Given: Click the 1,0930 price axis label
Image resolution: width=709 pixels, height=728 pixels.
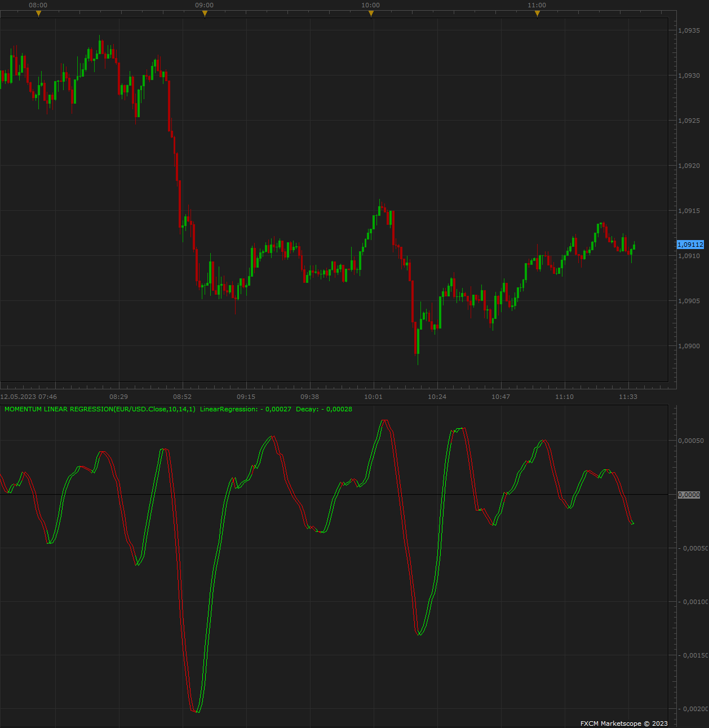Looking at the screenshot, I should pyautogui.click(x=689, y=76).
